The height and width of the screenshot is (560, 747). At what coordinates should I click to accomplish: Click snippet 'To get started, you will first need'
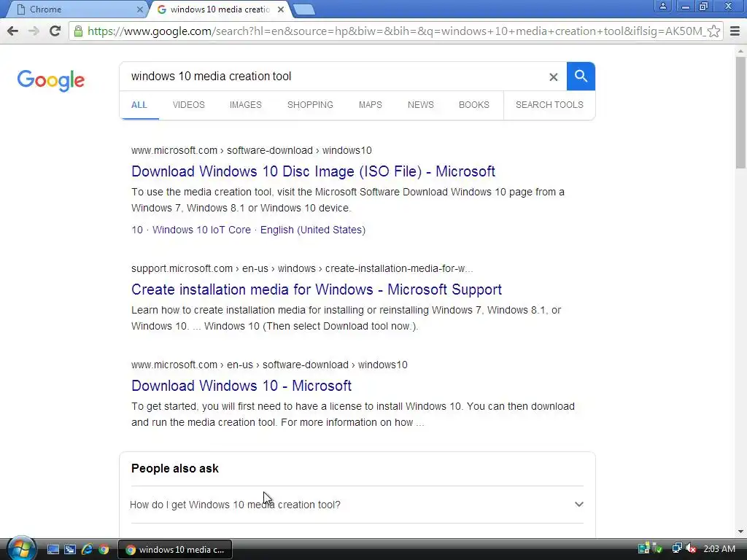coord(353,414)
